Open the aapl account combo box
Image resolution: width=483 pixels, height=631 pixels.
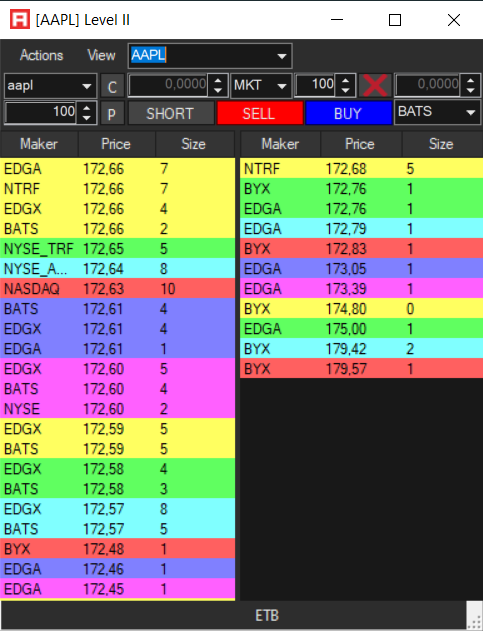tap(51, 86)
